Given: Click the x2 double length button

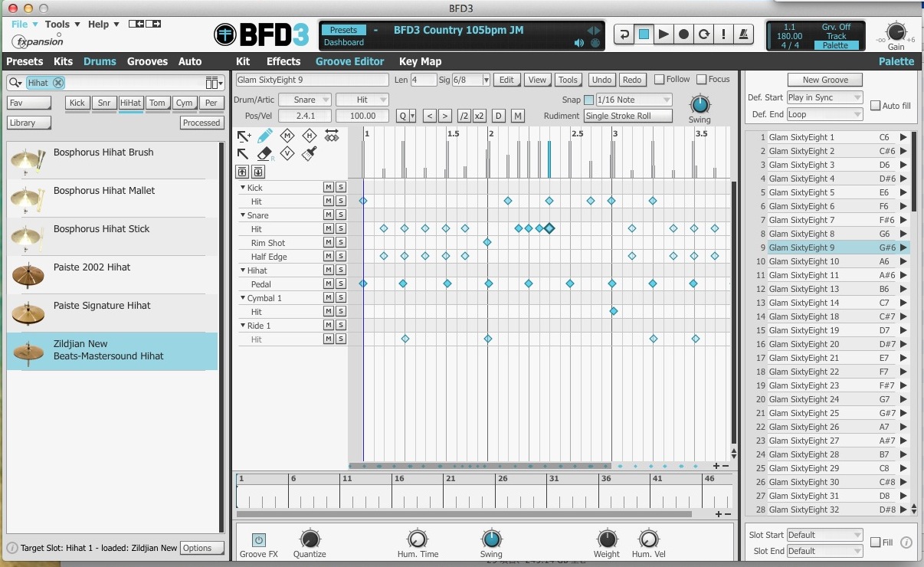Looking at the screenshot, I should coord(480,116).
